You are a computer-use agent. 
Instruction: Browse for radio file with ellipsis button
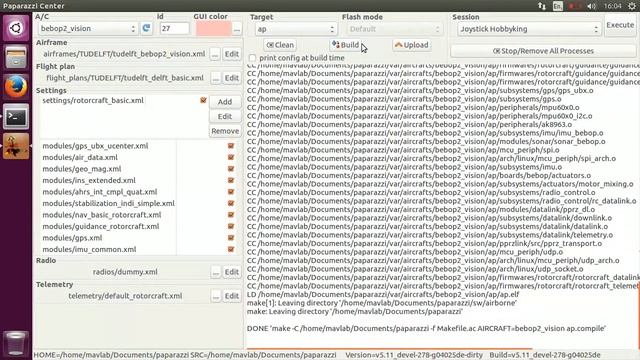(x=215, y=272)
